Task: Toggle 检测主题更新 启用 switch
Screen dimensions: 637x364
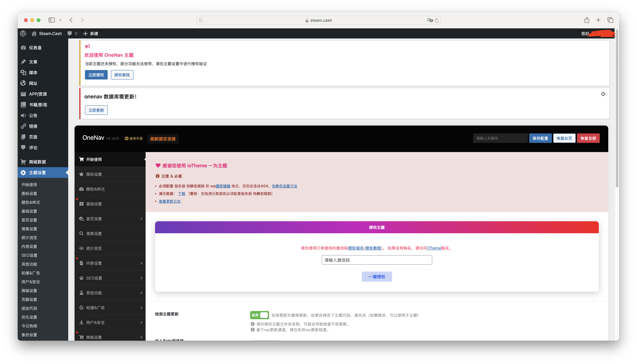Action: pos(259,315)
